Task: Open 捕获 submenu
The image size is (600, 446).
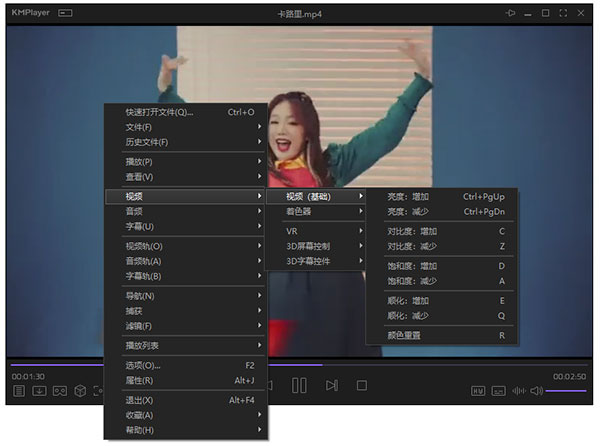Action: click(x=186, y=311)
